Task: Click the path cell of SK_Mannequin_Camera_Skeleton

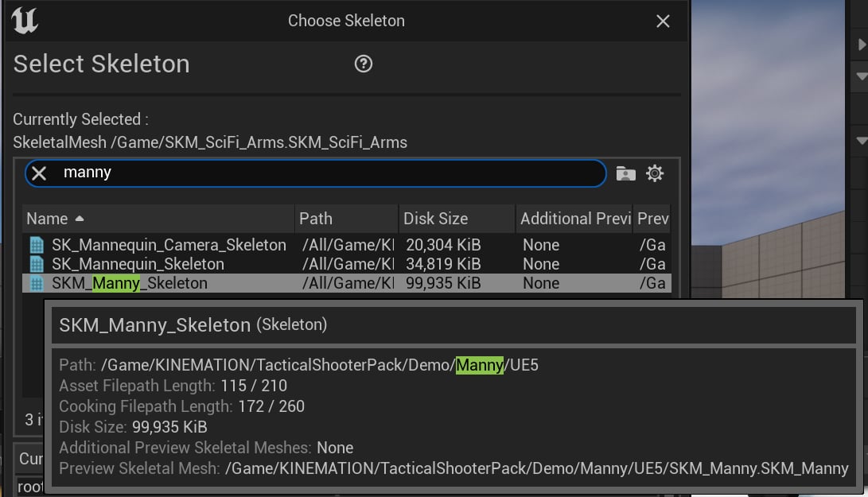Action: pos(348,245)
